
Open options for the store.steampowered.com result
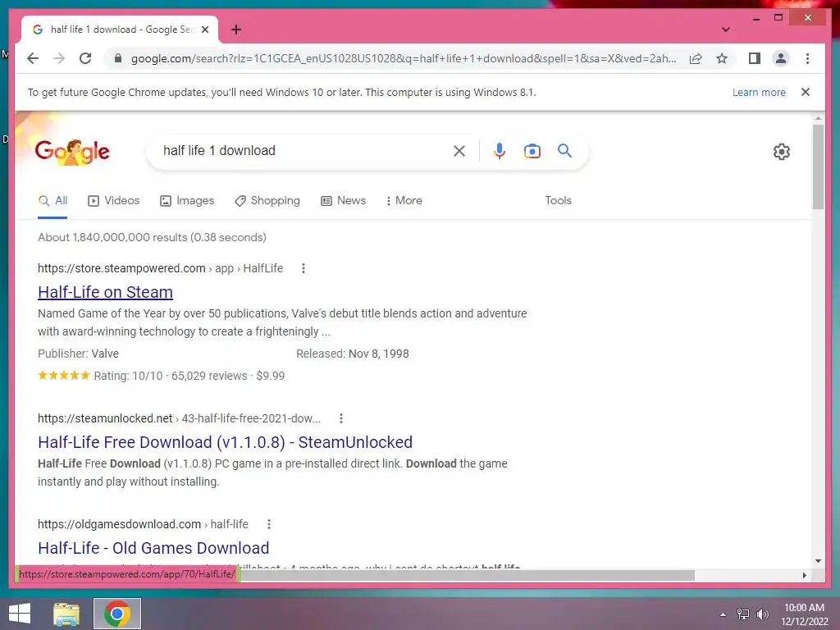point(304,268)
